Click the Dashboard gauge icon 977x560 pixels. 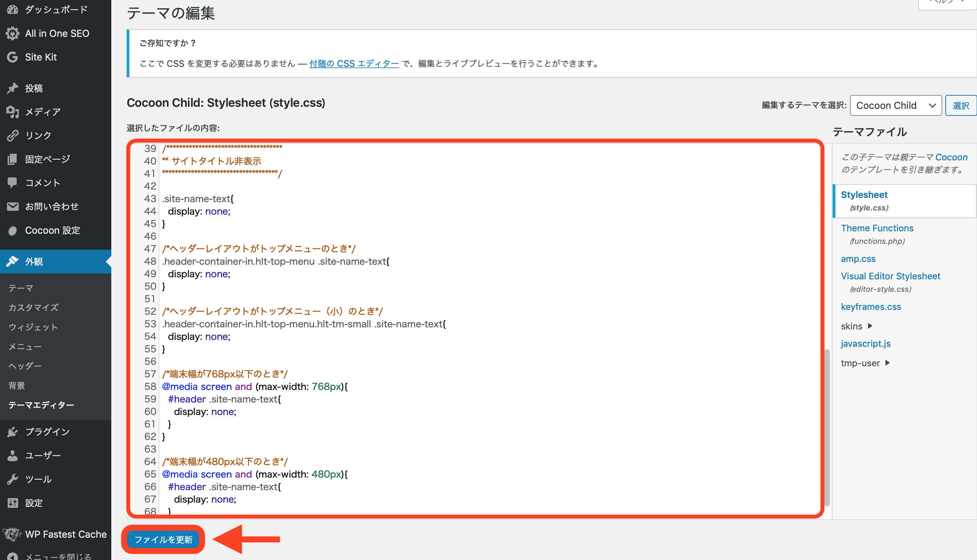[x=13, y=9]
